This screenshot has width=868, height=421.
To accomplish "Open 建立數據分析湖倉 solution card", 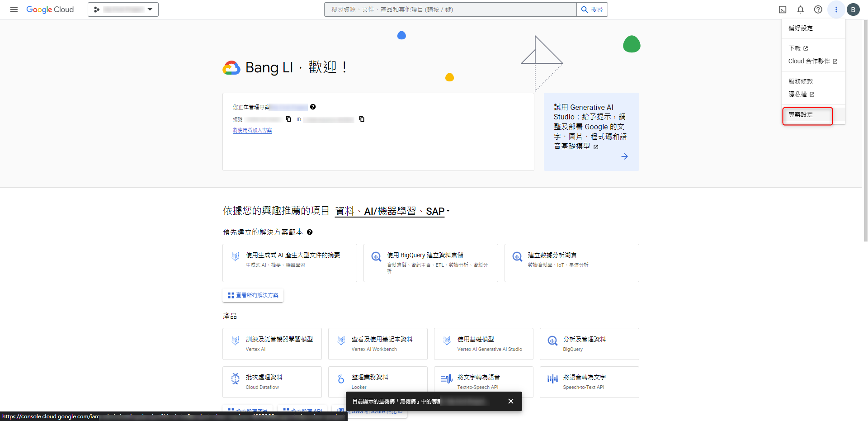I will point(572,263).
